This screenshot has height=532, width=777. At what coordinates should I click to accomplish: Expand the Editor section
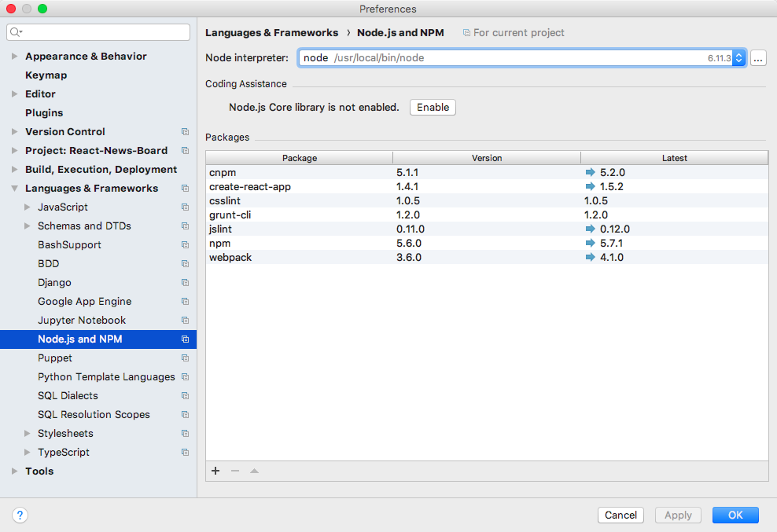point(14,94)
